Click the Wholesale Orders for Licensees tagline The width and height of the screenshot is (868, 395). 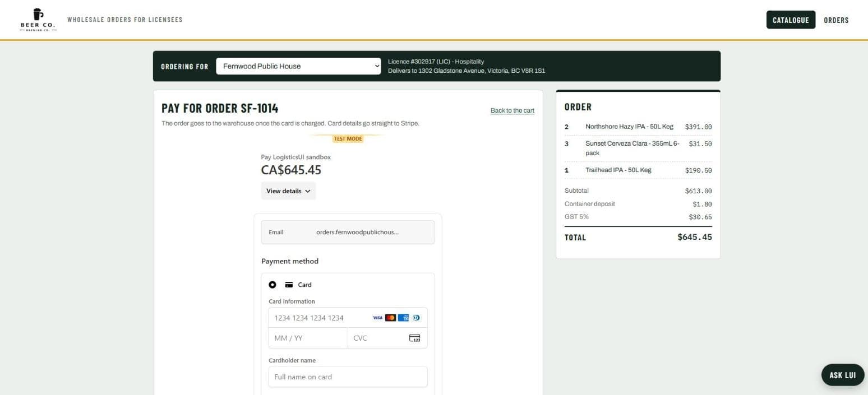click(125, 20)
